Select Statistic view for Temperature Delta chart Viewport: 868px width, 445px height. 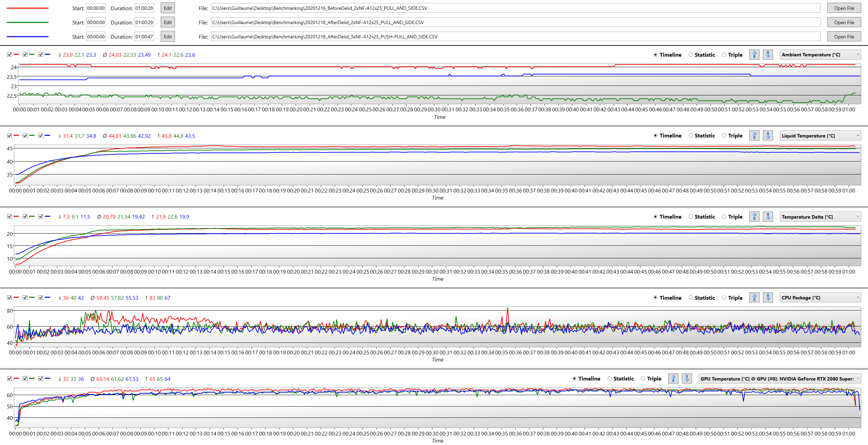(691, 217)
